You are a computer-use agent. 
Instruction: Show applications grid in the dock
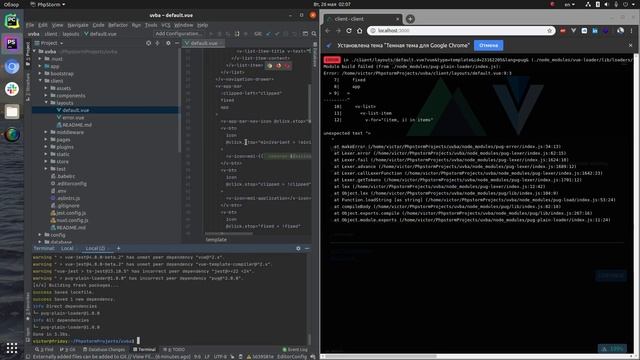click(12, 348)
